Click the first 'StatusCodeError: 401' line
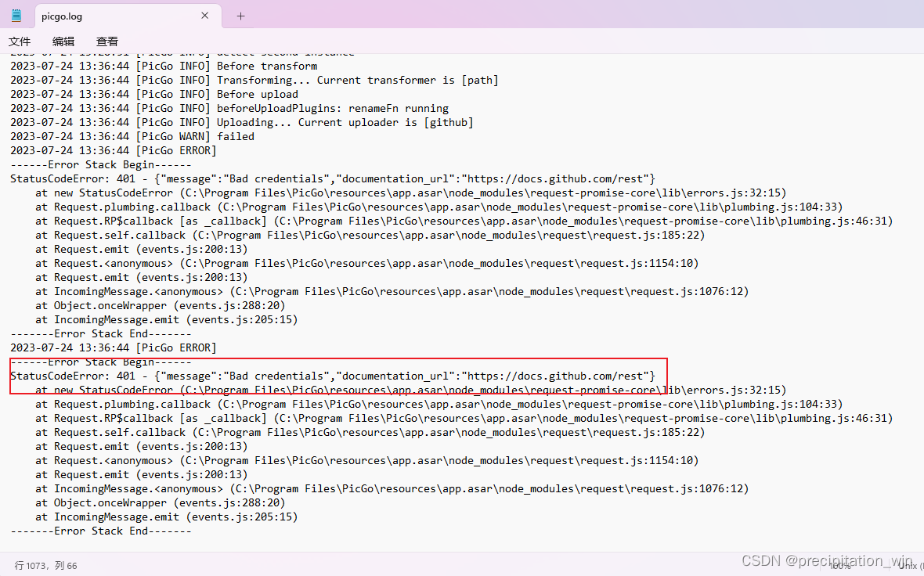This screenshot has height=576, width=924. [333, 179]
